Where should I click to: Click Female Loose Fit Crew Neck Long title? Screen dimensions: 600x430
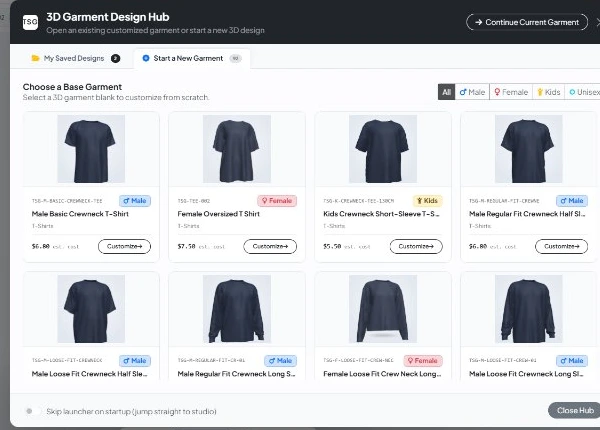coord(382,374)
